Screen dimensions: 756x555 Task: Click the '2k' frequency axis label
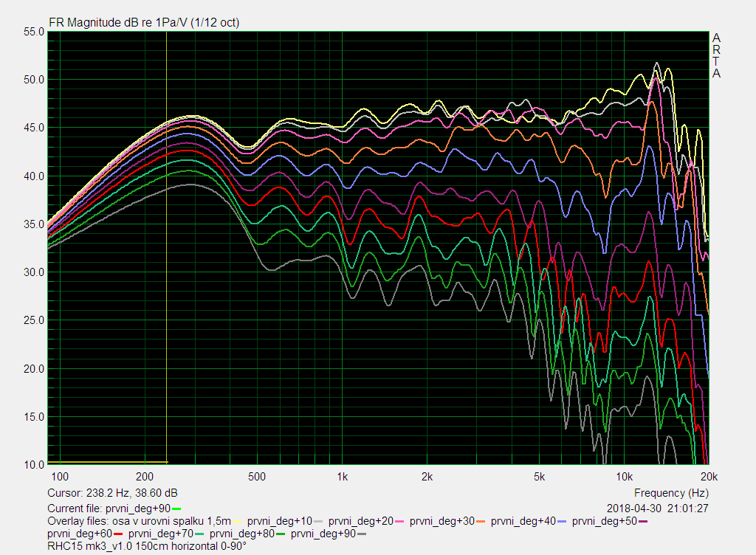pos(427,477)
